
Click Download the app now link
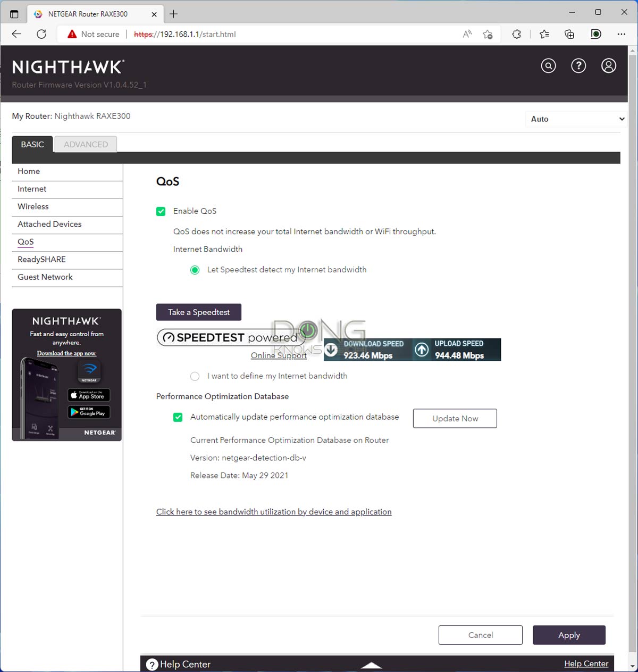coord(66,353)
